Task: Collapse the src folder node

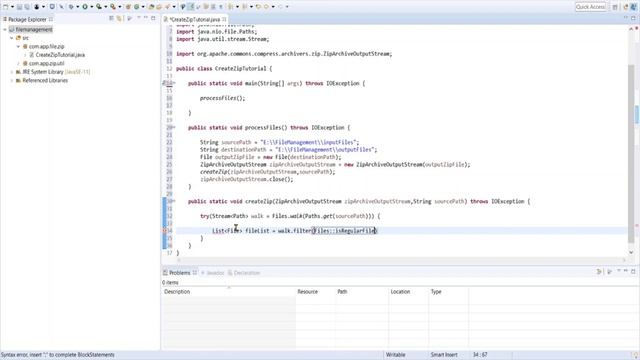Action: click(x=11, y=38)
